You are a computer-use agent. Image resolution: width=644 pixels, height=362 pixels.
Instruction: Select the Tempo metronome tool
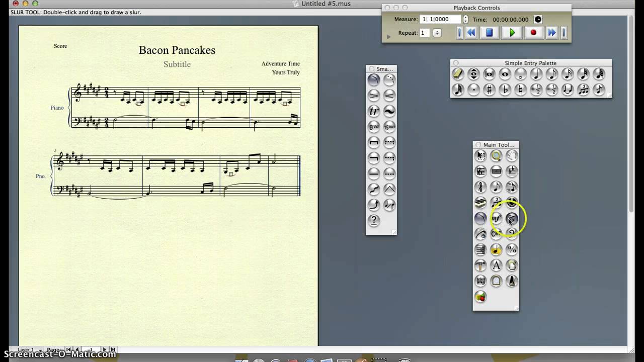click(512, 281)
